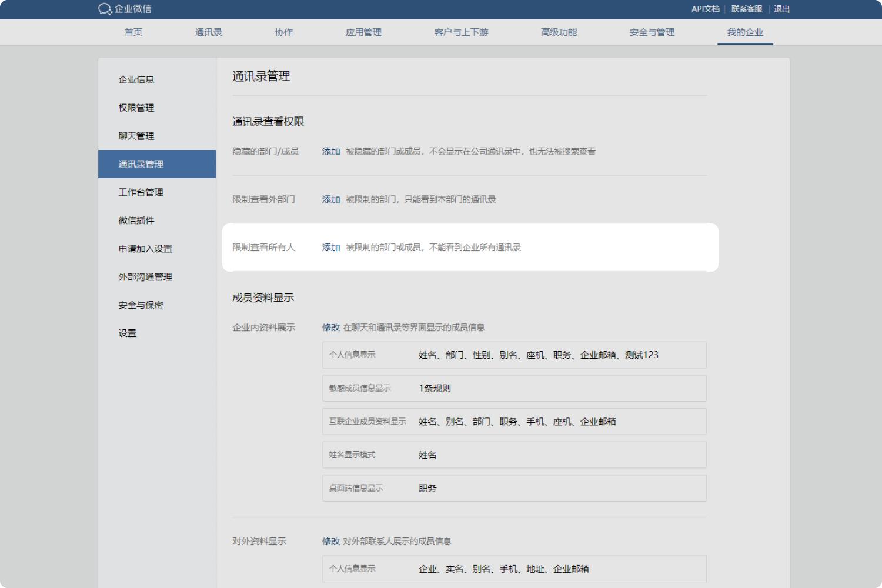The image size is (882, 588).
Task: Select 工作台管理 sidebar item
Action: (141, 192)
